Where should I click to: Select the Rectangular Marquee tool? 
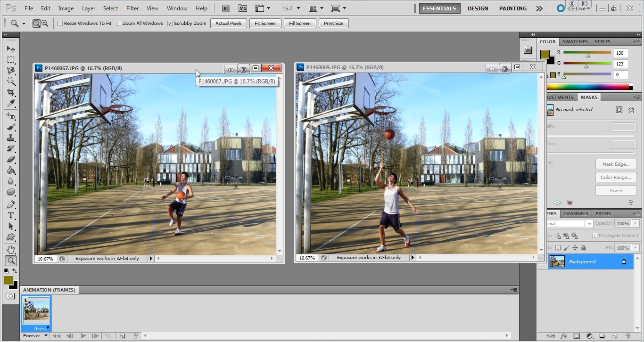[x=10, y=60]
